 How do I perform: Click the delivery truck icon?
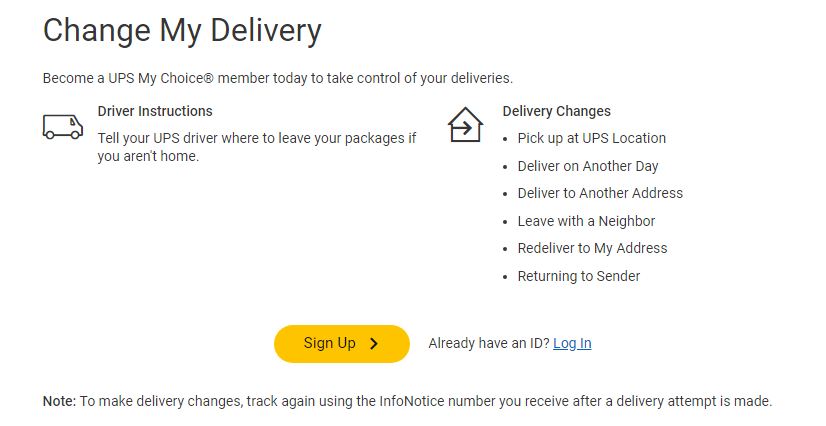(62, 126)
